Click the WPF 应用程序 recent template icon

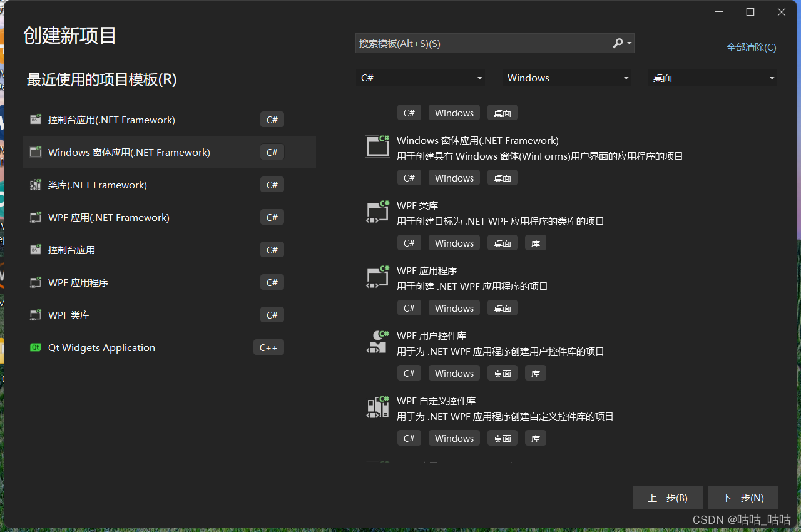coord(36,282)
